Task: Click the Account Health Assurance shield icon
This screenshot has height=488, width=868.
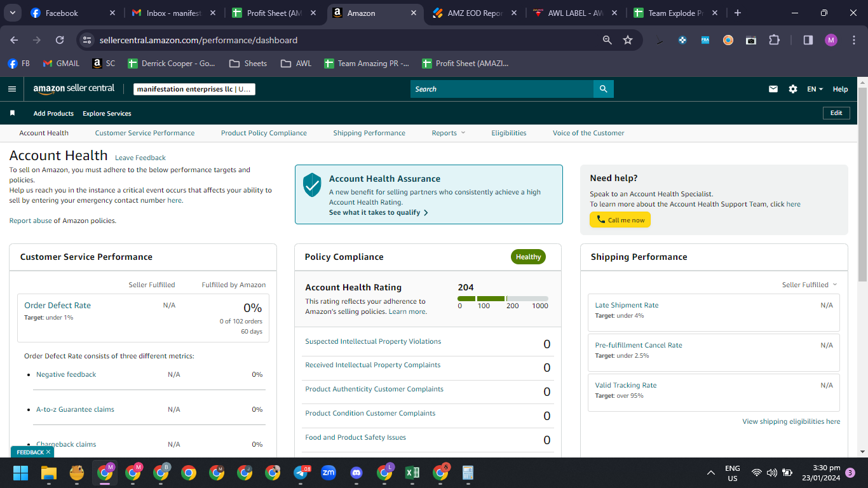Action: pyautogui.click(x=312, y=185)
